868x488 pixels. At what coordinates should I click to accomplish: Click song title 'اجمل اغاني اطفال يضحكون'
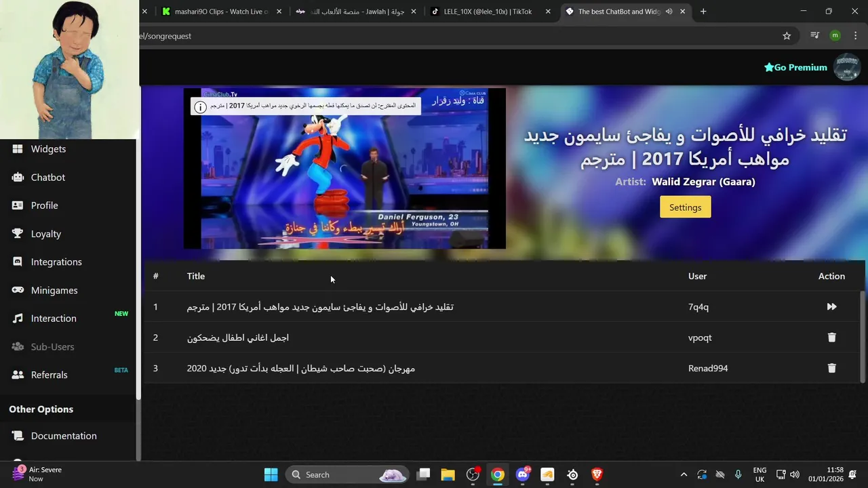pyautogui.click(x=238, y=338)
